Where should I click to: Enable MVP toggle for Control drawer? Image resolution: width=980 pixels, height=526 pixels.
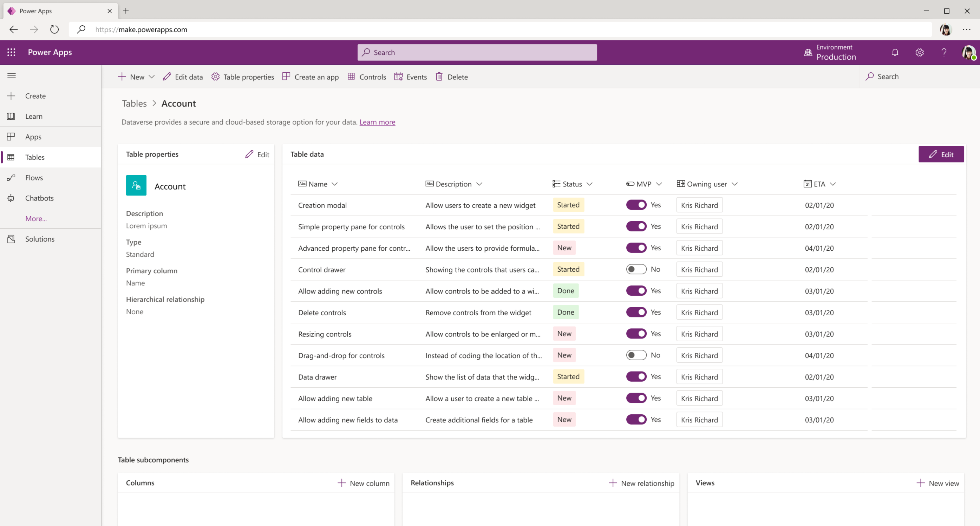636,269
